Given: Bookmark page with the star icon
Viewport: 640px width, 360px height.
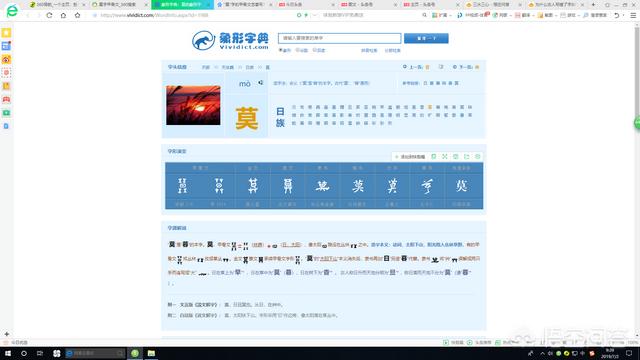Looking at the screenshot, I should coord(78,15).
